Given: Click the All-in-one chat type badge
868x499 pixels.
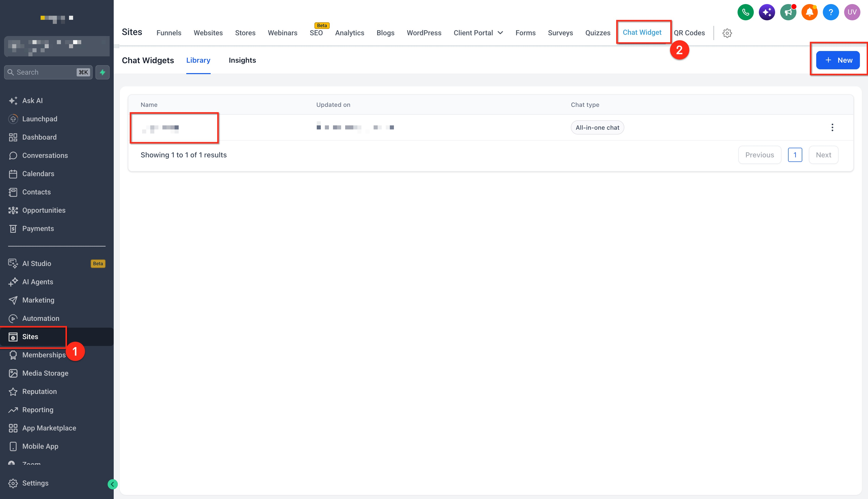Looking at the screenshot, I should coord(597,127).
